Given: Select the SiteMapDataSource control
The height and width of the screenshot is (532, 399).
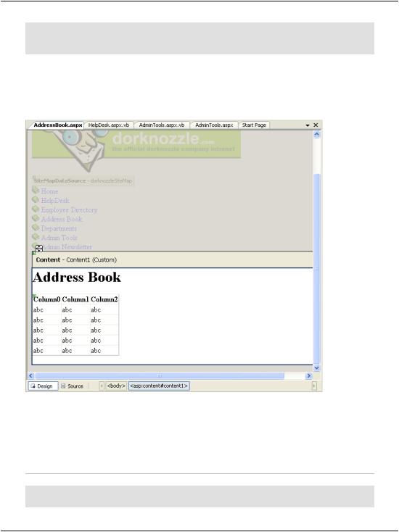Looking at the screenshot, I should pos(83,181).
